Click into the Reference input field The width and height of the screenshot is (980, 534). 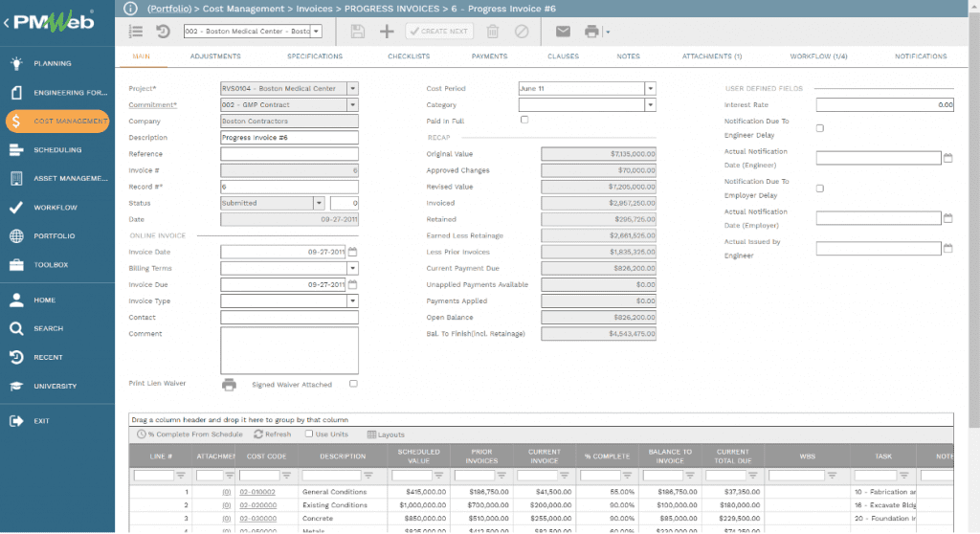(289, 154)
